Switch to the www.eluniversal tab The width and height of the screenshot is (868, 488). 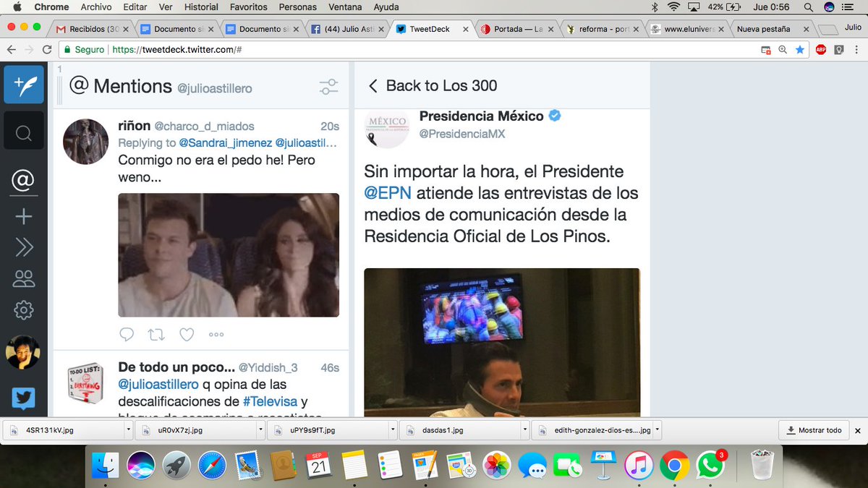click(687, 29)
